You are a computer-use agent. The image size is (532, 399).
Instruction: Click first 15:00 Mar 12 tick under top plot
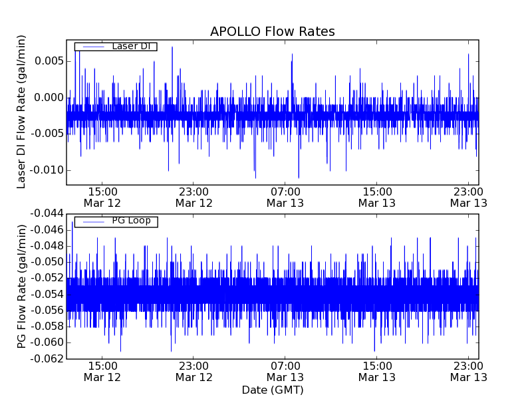[102, 197]
